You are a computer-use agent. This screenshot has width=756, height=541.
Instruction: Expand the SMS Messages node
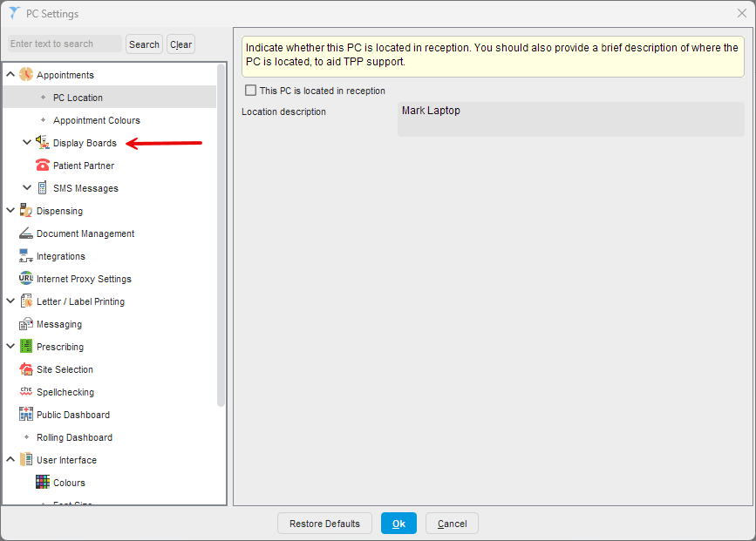click(x=27, y=188)
